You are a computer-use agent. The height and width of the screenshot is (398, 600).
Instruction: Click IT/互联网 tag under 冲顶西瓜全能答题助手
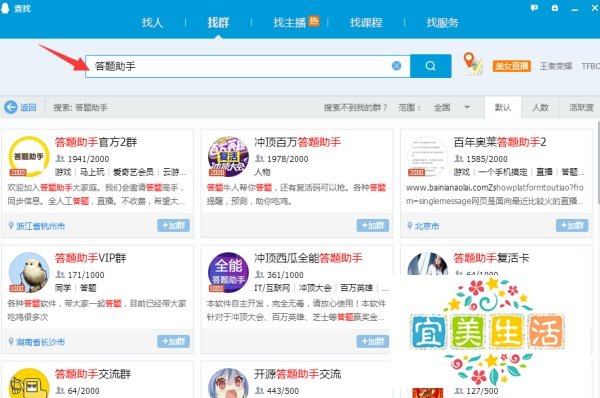click(x=272, y=288)
